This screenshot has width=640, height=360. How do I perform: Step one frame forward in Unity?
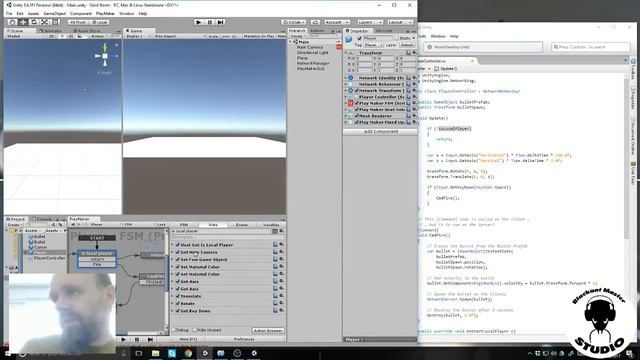coord(220,22)
